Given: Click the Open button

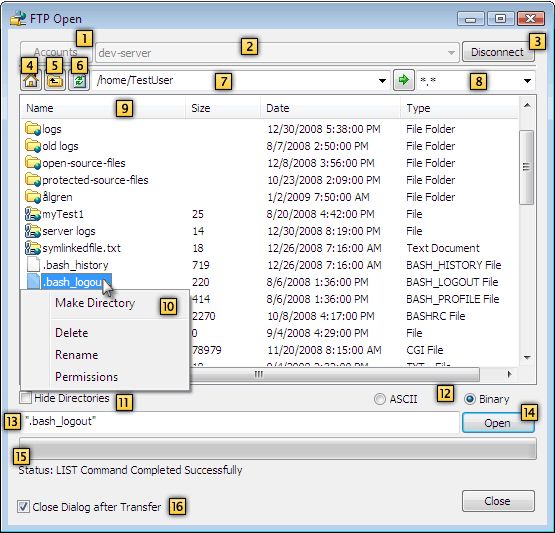Looking at the screenshot, I should [x=498, y=423].
